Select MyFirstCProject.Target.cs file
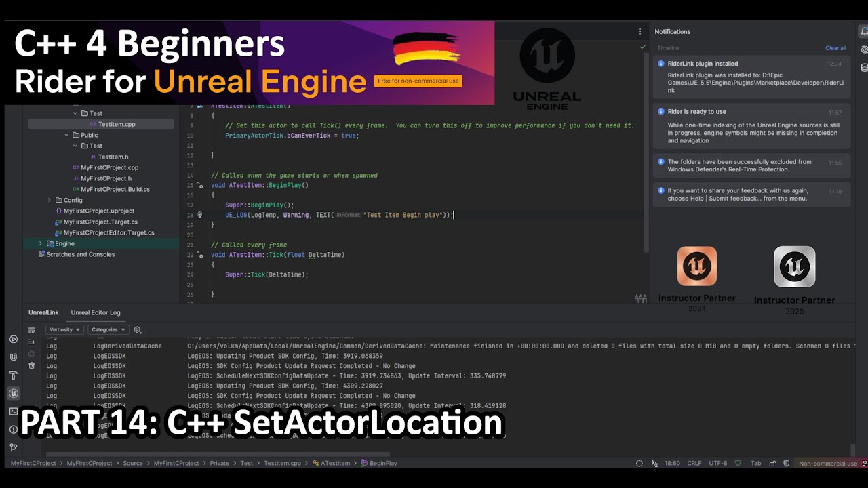Viewport: 868px width, 488px height. 100,222
